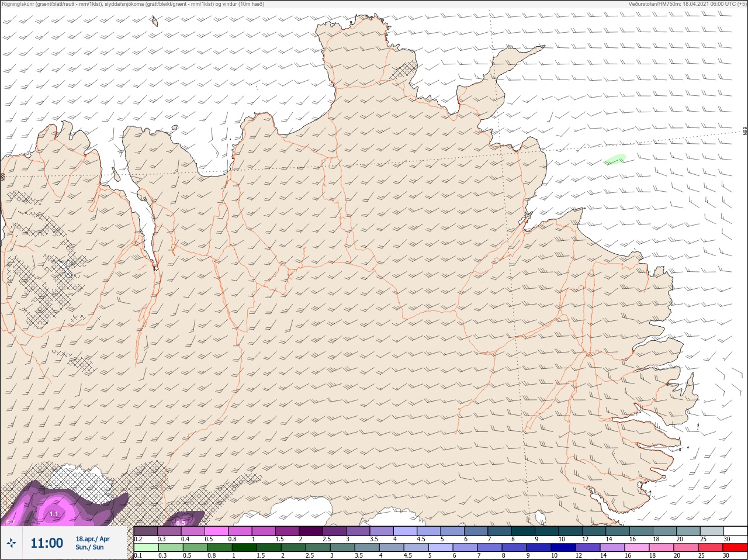Click the small light green precipitation patch offshore

pos(615,158)
